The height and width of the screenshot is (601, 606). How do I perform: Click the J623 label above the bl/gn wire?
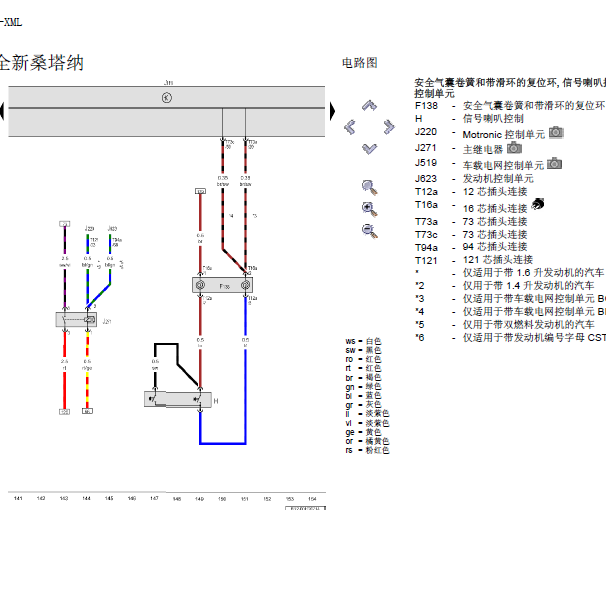112,228
